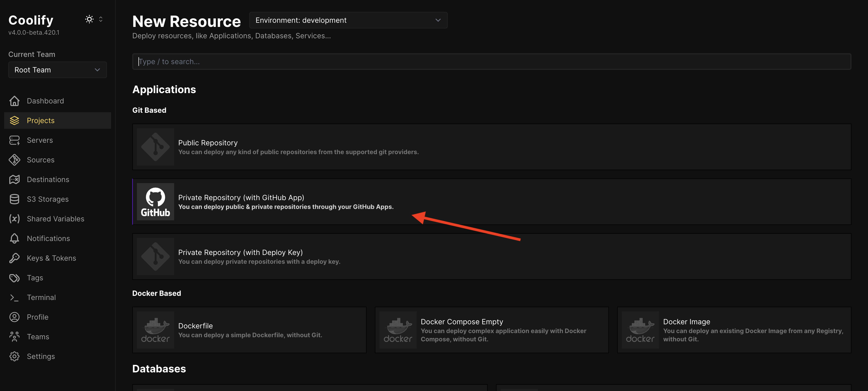This screenshot has height=391, width=868.
Task: Open the Terminal menu item
Action: click(x=58, y=297)
